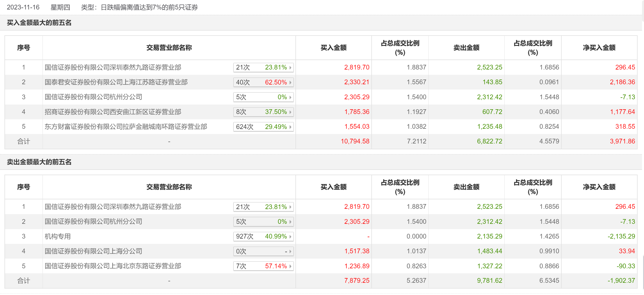The height and width of the screenshot is (295, 644).
Task: Select total ratio 6.5345
Action: coord(549,281)
